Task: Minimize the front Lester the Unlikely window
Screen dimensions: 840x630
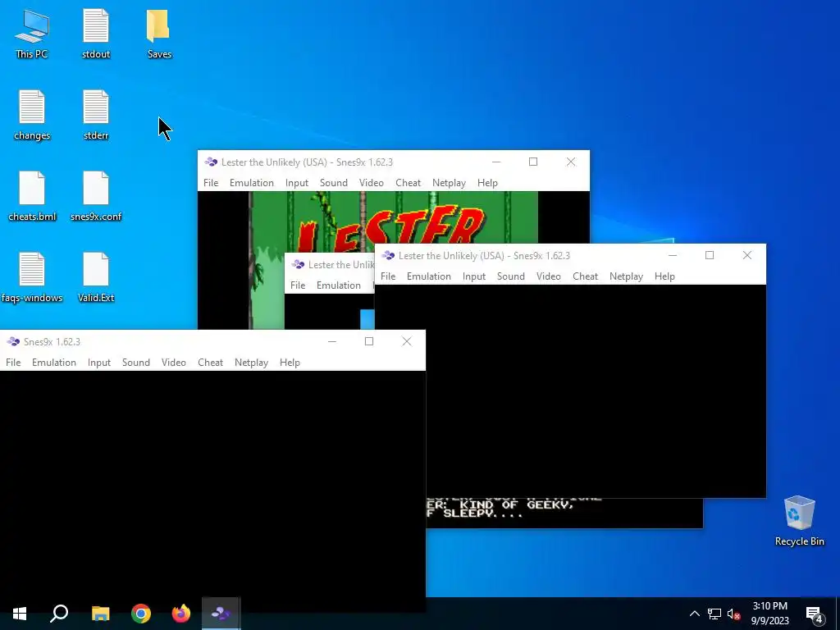Action: [673, 256]
